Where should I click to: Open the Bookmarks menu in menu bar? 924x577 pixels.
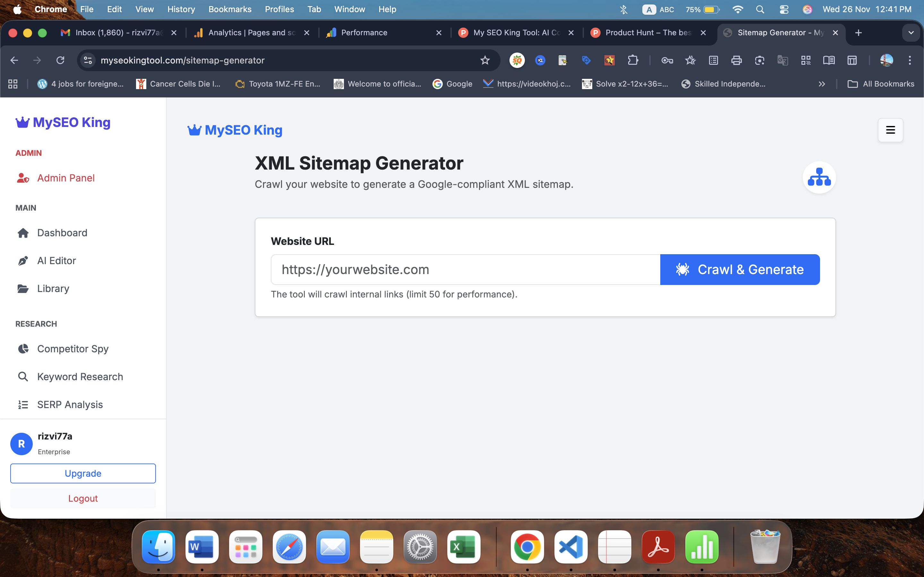[x=230, y=9]
